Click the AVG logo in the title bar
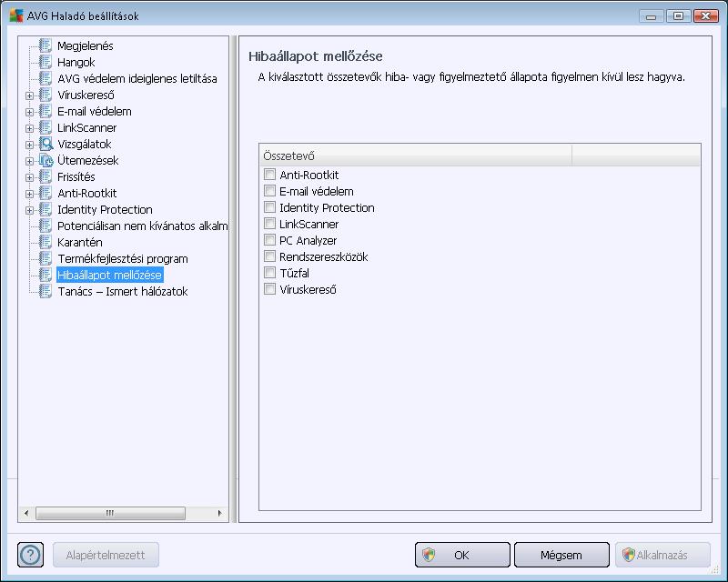 [x=16, y=15]
